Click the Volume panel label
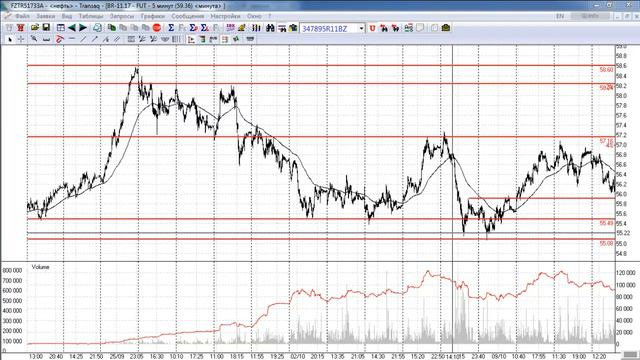The width and height of the screenshot is (640, 360). click(40, 267)
